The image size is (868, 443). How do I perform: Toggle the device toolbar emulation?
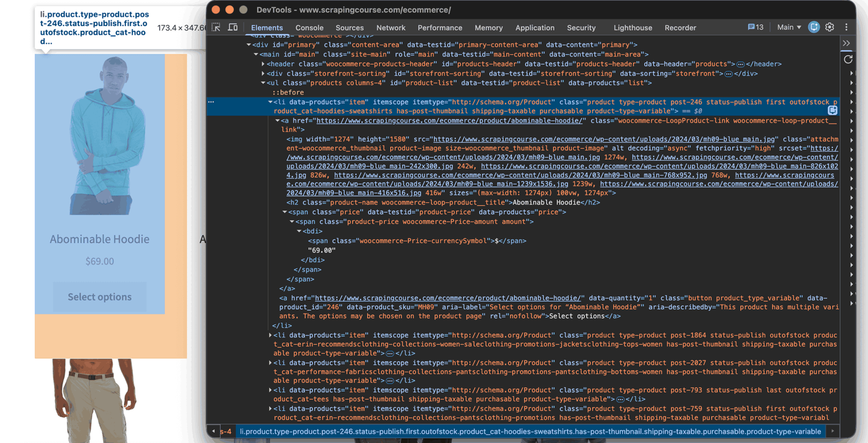click(233, 27)
